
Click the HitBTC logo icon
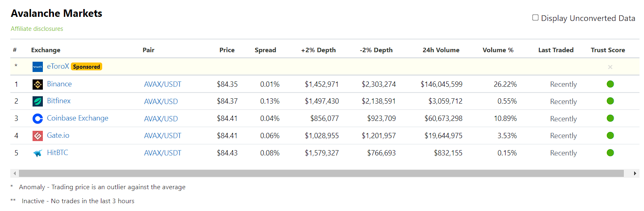(x=37, y=153)
